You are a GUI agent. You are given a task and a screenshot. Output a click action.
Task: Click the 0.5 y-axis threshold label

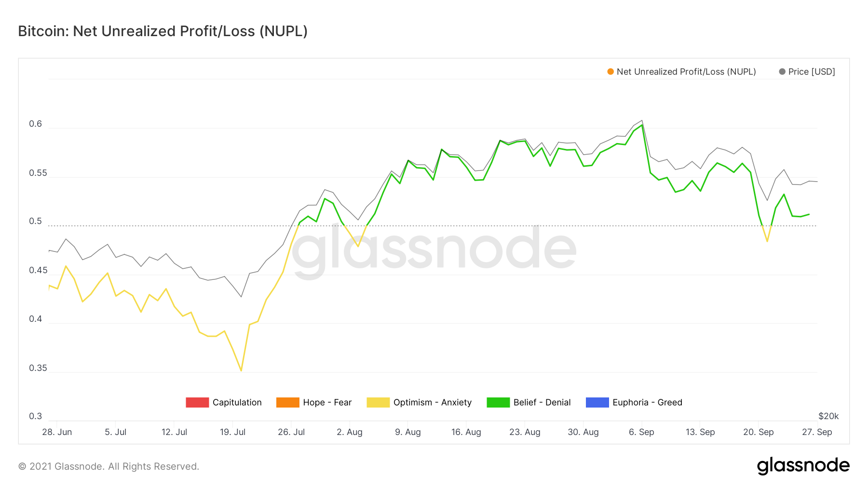click(36, 222)
